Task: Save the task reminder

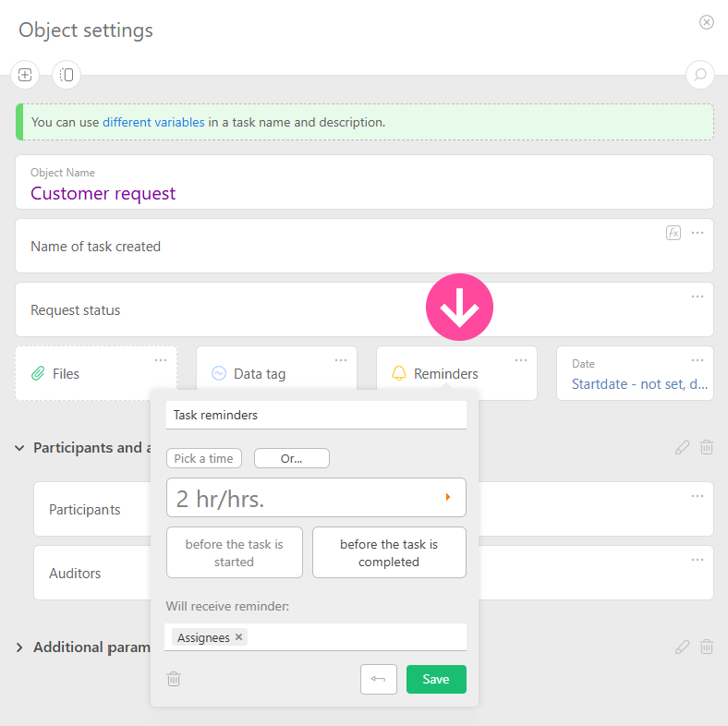Action: (x=436, y=679)
